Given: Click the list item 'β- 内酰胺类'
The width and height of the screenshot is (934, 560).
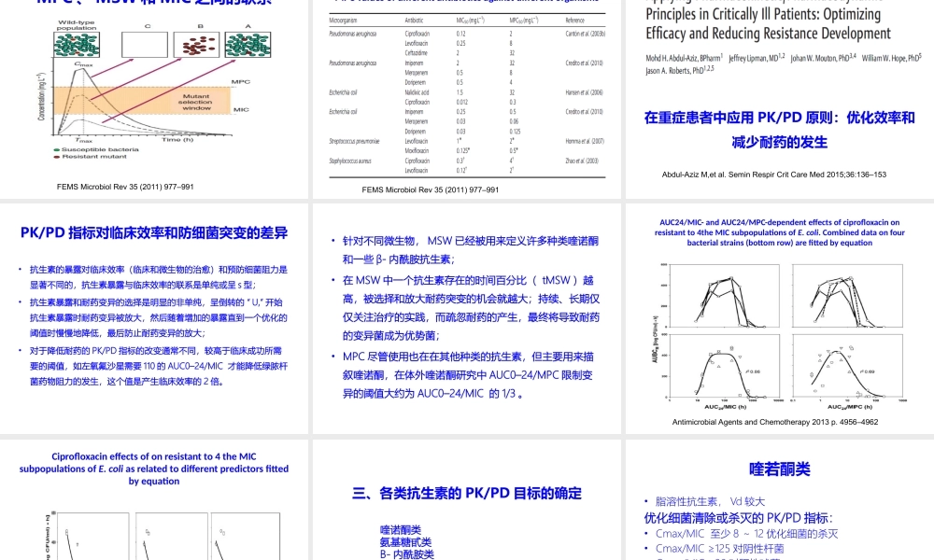Looking at the screenshot, I should (x=407, y=554).
